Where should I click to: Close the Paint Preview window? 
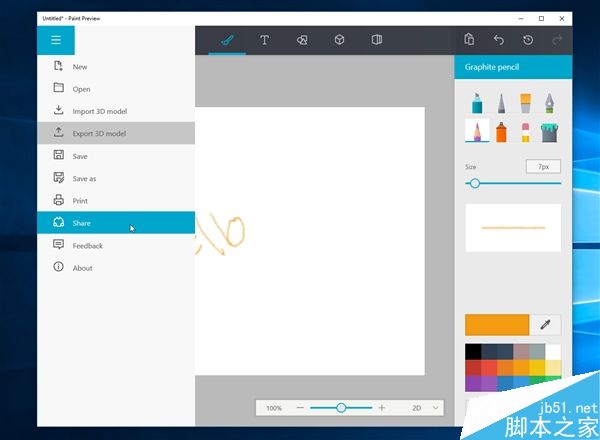(x=562, y=18)
